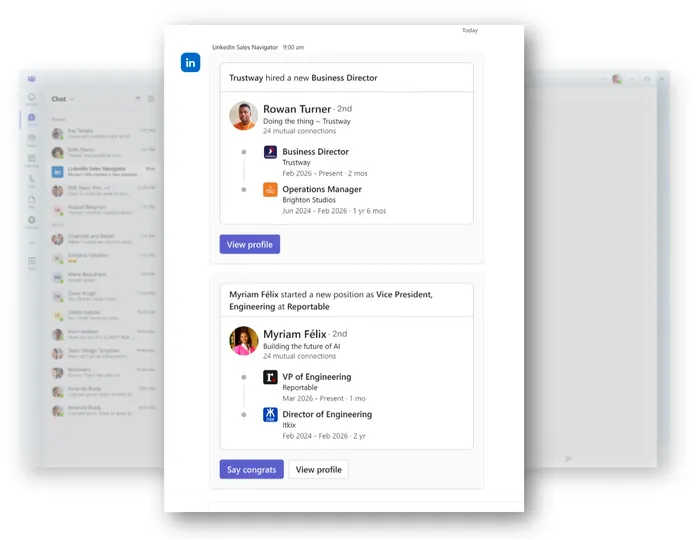Open Myriam Félix's profile photo
The width and height of the screenshot is (700, 540).
243,341
